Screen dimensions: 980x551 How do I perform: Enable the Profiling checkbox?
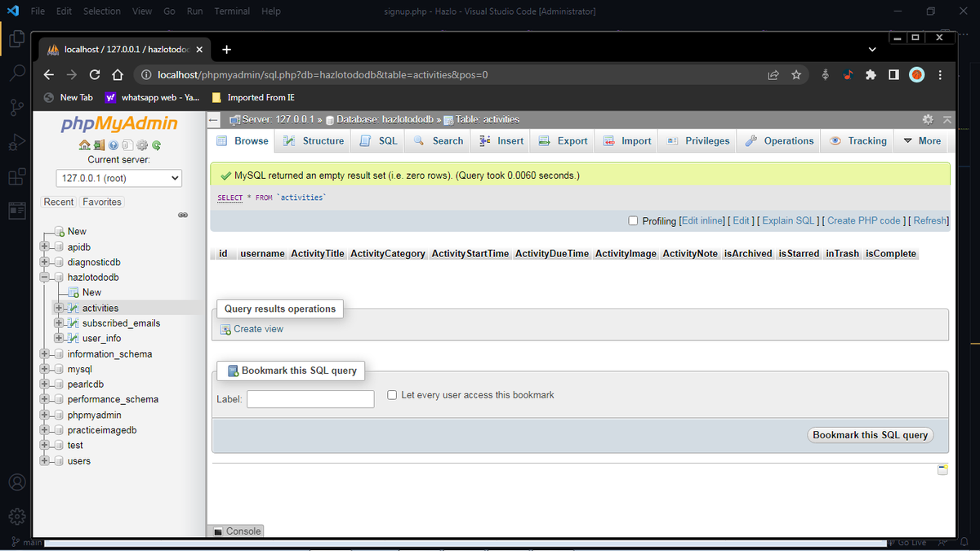(633, 220)
